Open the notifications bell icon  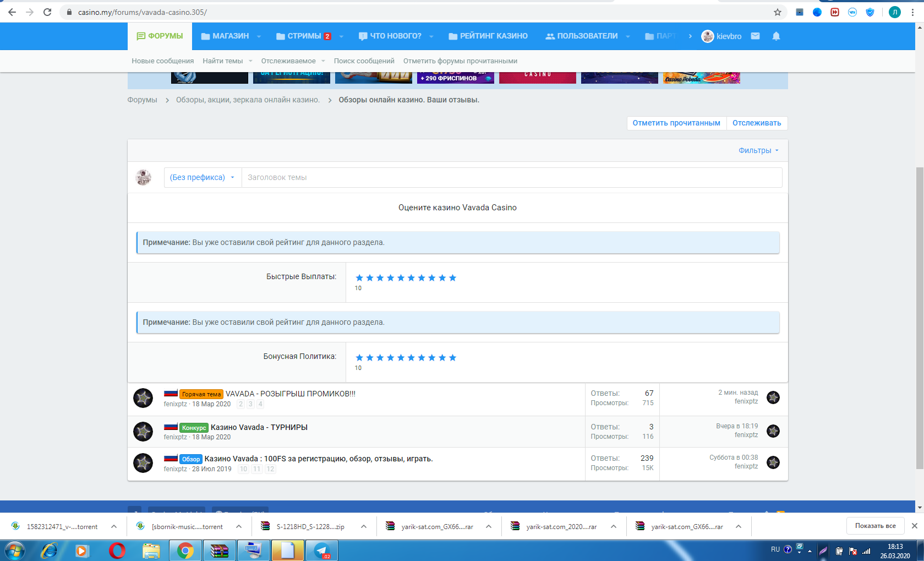click(x=776, y=36)
